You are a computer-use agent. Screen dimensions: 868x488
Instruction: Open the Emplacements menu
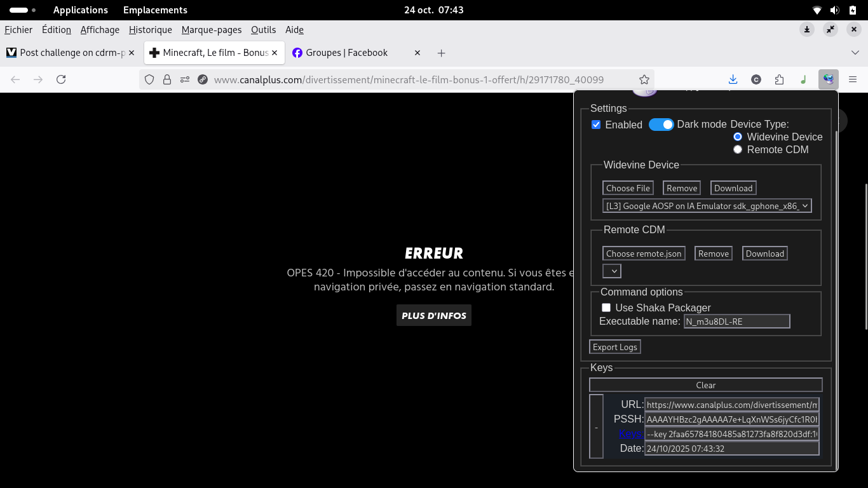[155, 10]
